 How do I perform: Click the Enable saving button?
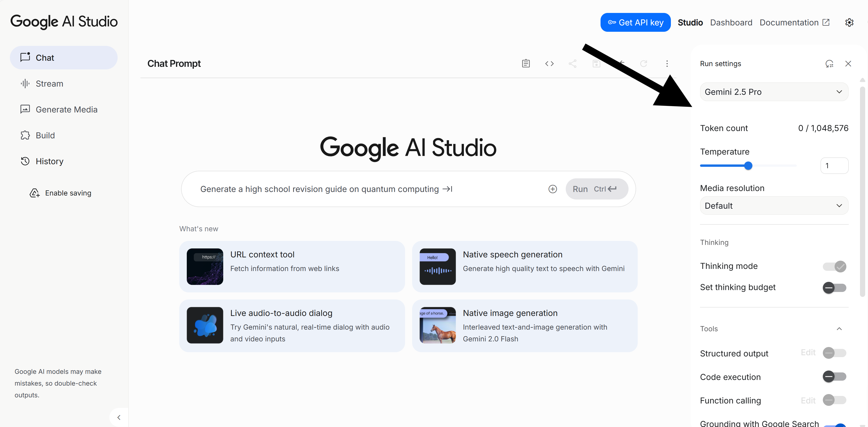pos(61,193)
